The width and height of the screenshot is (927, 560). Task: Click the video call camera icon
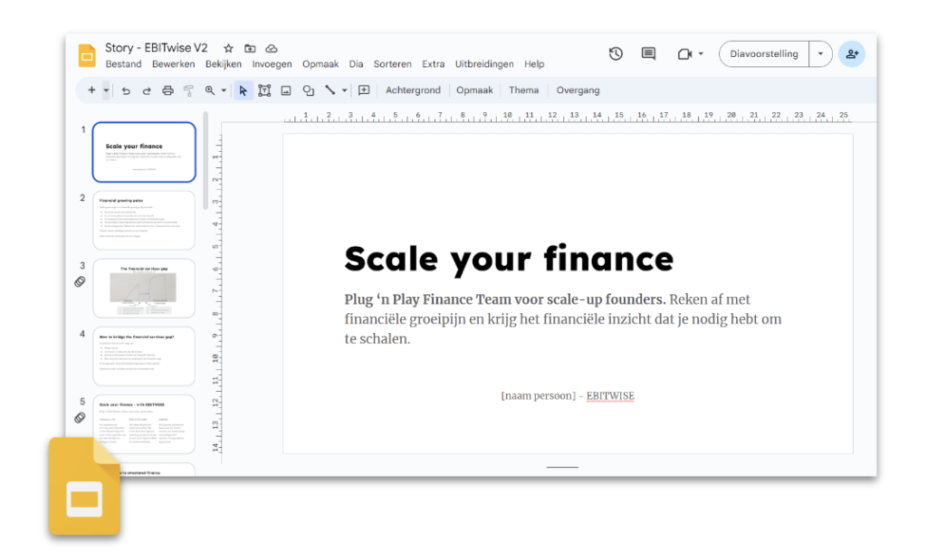[684, 53]
